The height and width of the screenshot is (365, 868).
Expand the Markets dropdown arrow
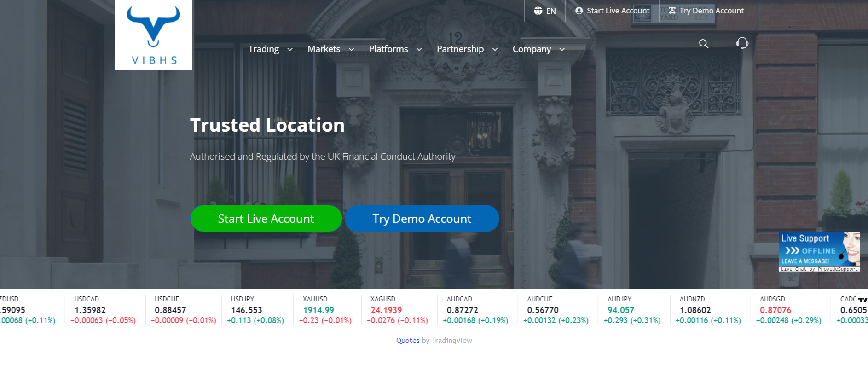click(x=351, y=50)
